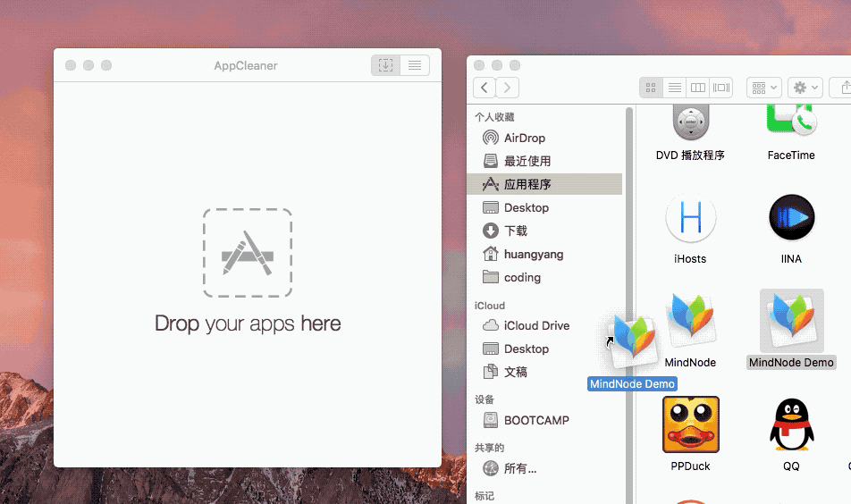Switch Finder to column view
This screenshot has width=851, height=504.
click(698, 88)
